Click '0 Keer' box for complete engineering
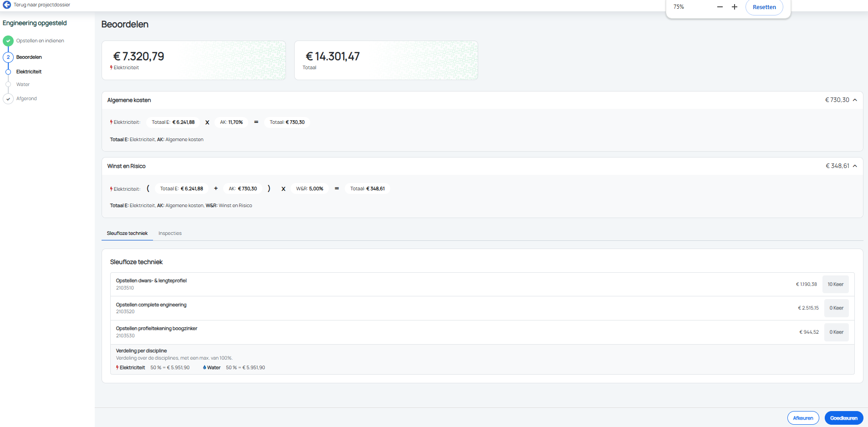Viewport: 868px width, 427px height. click(837, 308)
